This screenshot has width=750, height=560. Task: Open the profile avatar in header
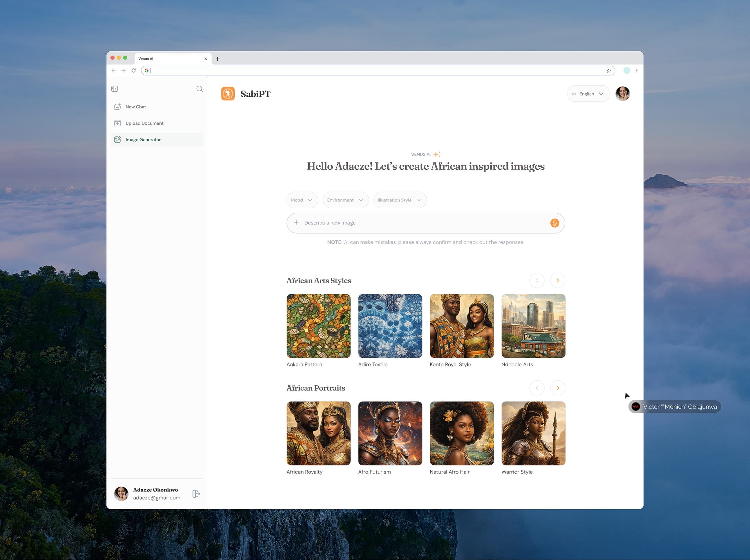(x=623, y=94)
